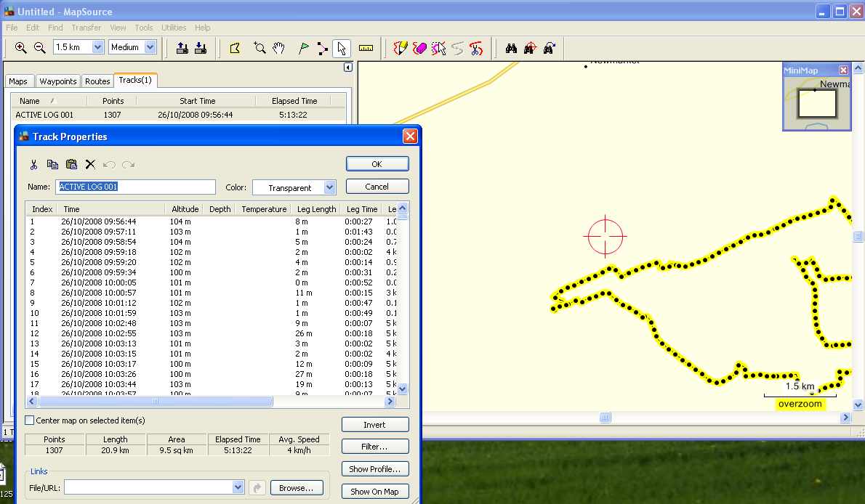Click the track Name input field
Image resolution: width=865 pixels, height=504 pixels.
[x=136, y=187]
